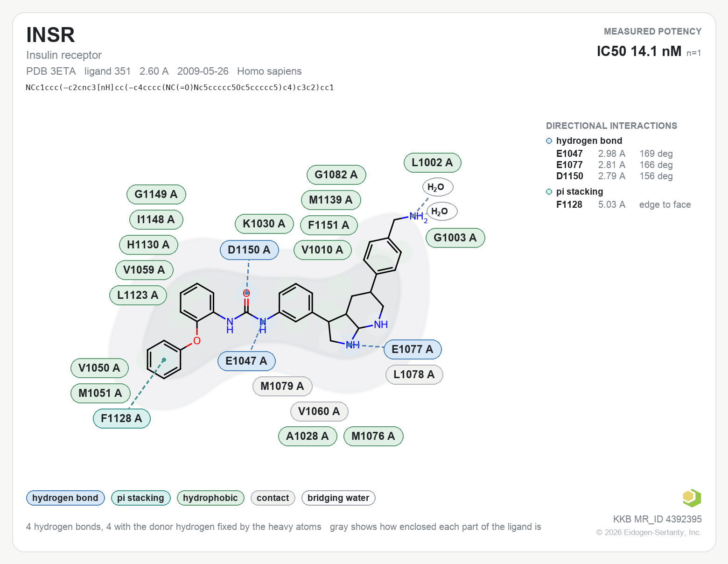This screenshot has height=564, width=728.
Task: Select the hydrogen bond legend pill
Action: click(65, 498)
